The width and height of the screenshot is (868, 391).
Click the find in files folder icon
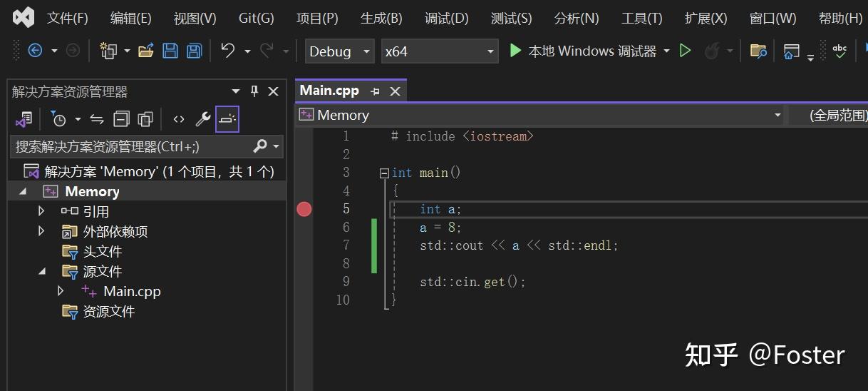click(x=758, y=51)
